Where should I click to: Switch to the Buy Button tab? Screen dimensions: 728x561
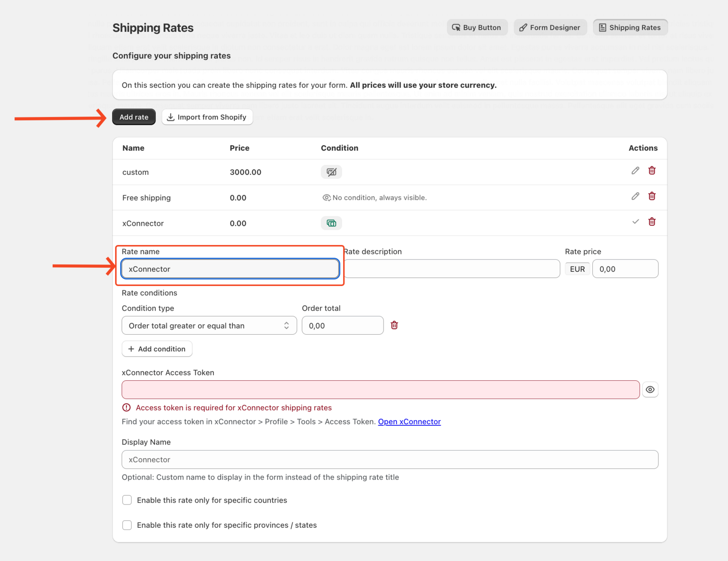coord(476,27)
